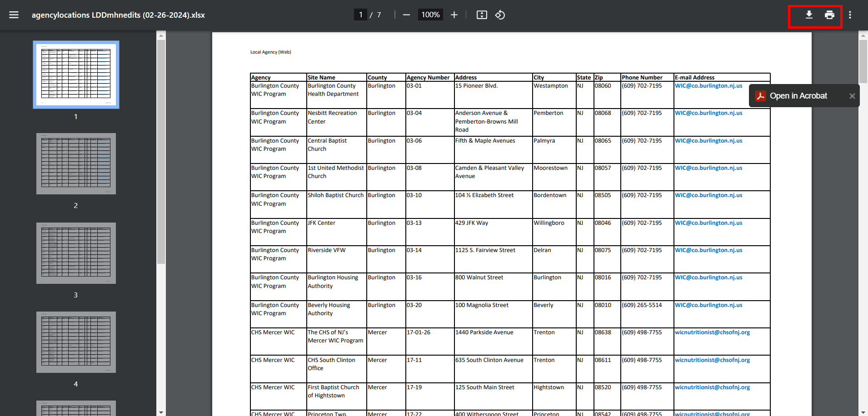Select page 3 thumbnail
This screenshot has width=868, height=416.
click(x=76, y=253)
